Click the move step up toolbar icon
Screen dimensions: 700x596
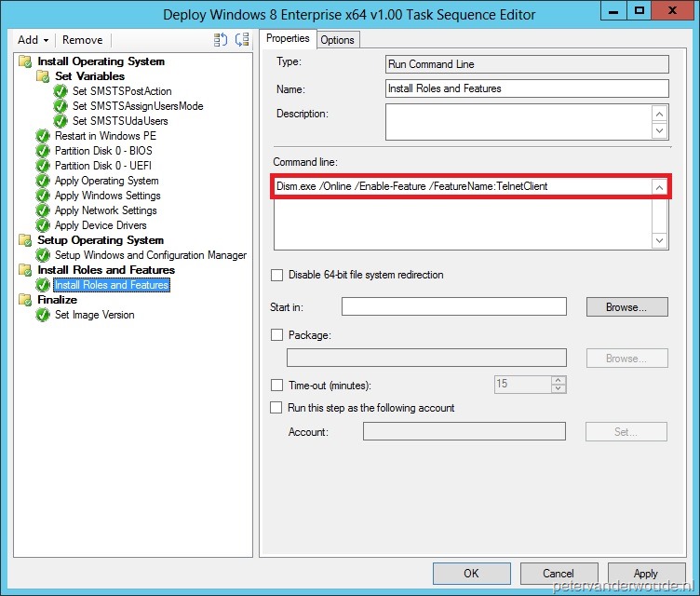tap(221, 40)
